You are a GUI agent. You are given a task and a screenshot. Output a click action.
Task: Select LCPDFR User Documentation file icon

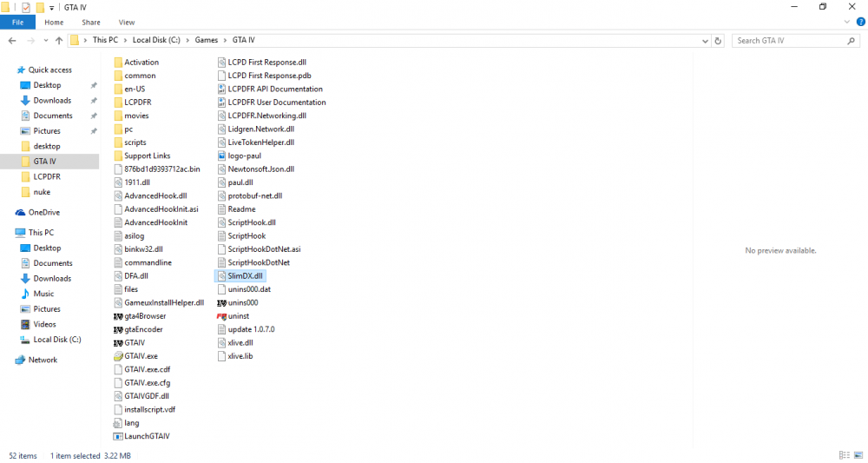(x=221, y=103)
